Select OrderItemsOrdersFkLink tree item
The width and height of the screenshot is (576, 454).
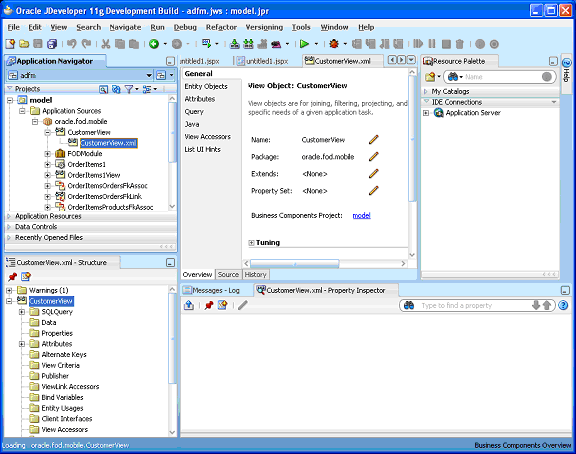105,197
